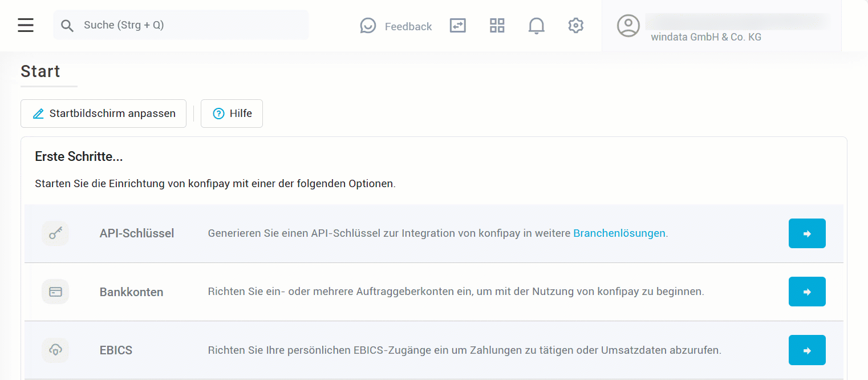Click the blue arrow for Bankkonten
Image resolution: width=868 pixels, height=380 pixels.
pos(807,292)
